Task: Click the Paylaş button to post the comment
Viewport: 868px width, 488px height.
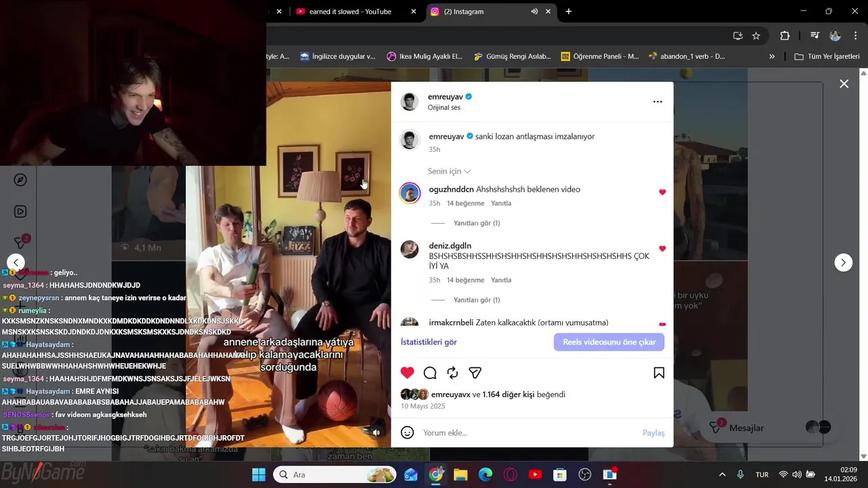Action: tap(654, 432)
